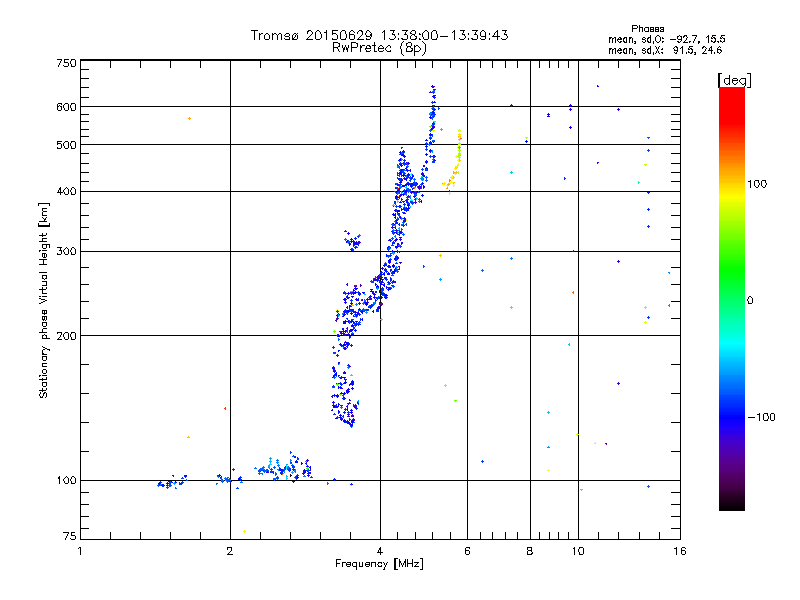
Task: Click the x-axis tick label '8'
Action: click(x=530, y=551)
